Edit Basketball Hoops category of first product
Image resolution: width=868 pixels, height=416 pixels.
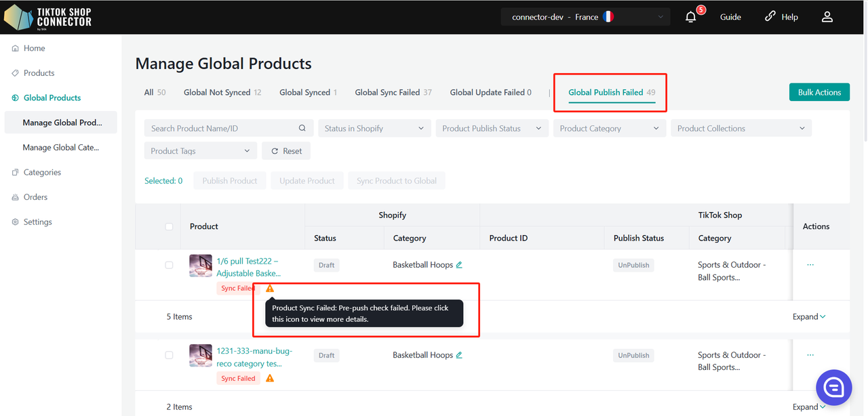459,265
